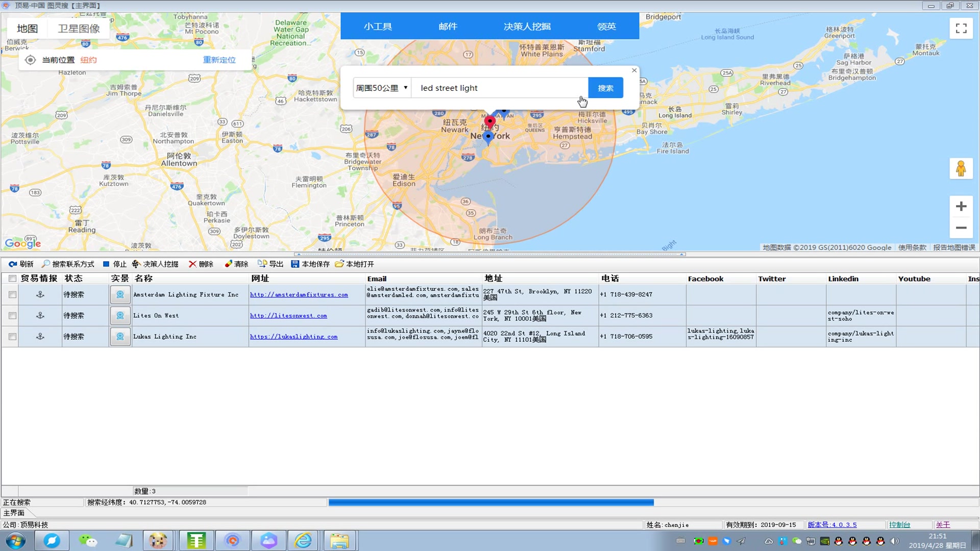Open the 小工具 tab
Image resolution: width=980 pixels, height=551 pixels.
click(x=378, y=27)
